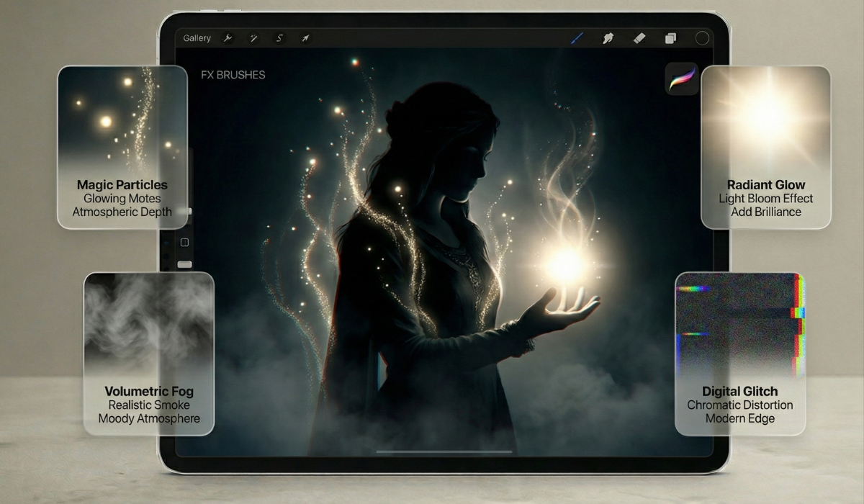Tap the Procreate app logo badge

[x=682, y=78]
